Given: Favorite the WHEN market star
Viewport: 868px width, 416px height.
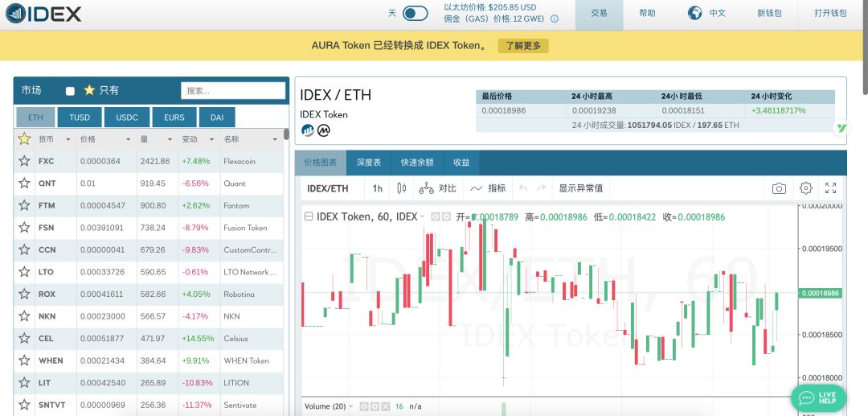Looking at the screenshot, I should point(24,360).
